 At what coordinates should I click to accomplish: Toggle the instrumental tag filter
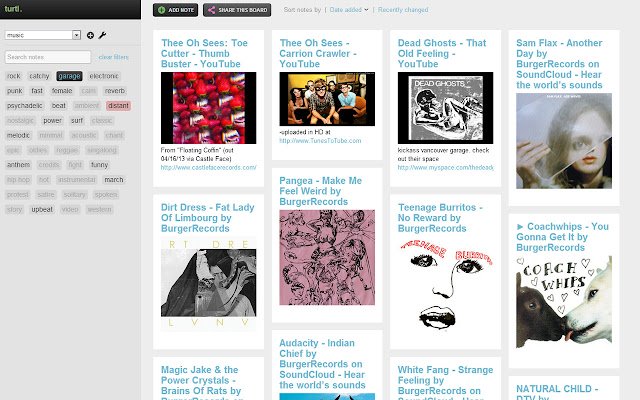[76, 180]
